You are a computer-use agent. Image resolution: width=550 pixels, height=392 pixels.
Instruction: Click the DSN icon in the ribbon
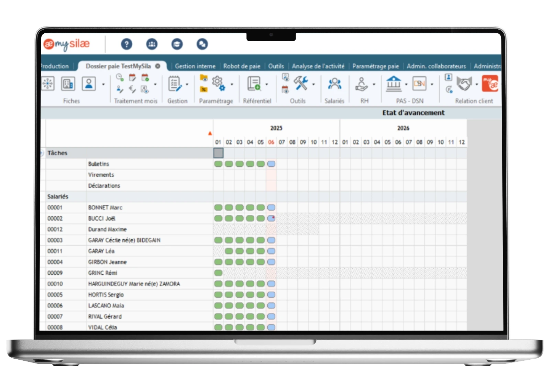[x=419, y=84]
